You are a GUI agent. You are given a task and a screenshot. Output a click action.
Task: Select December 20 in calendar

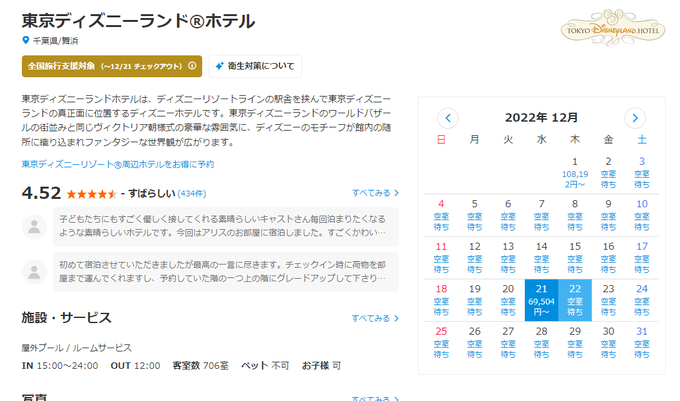tap(508, 300)
